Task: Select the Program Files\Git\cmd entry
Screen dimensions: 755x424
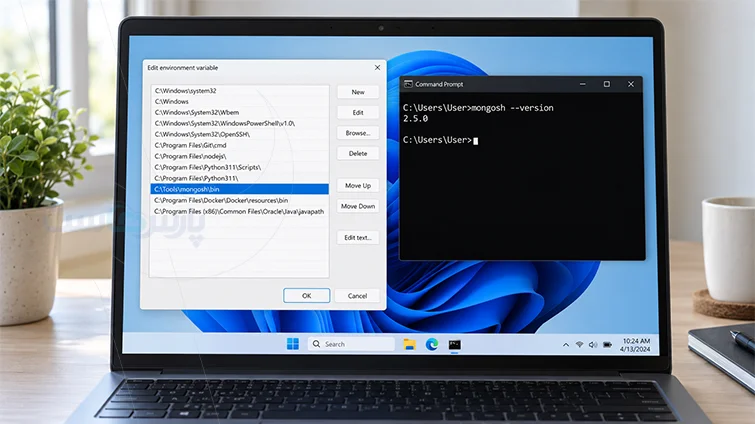Action: coord(239,145)
